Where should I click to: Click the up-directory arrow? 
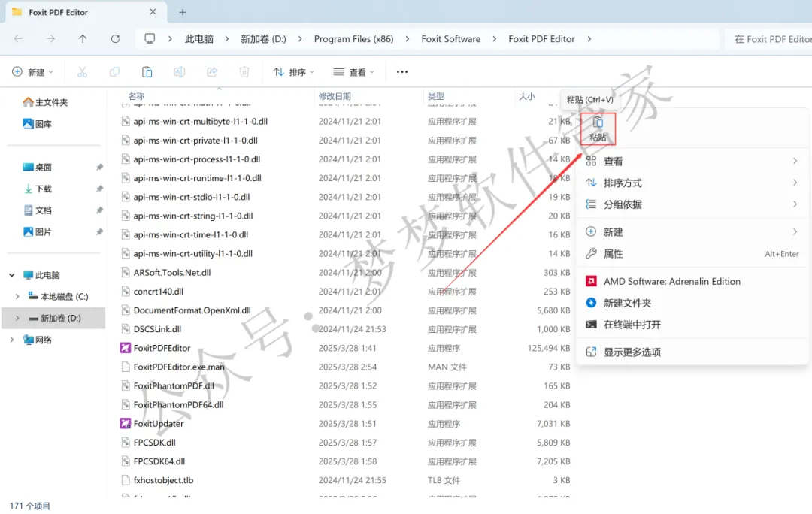(83, 39)
